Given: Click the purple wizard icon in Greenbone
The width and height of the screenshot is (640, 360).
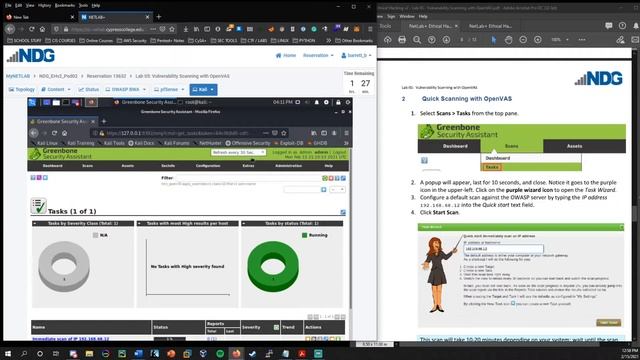Looking at the screenshot, I should click(x=39, y=178).
